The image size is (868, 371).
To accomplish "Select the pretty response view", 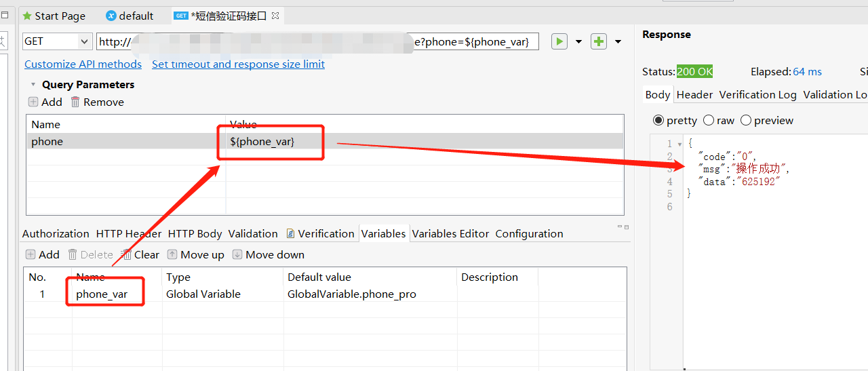I will click(x=658, y=121).
